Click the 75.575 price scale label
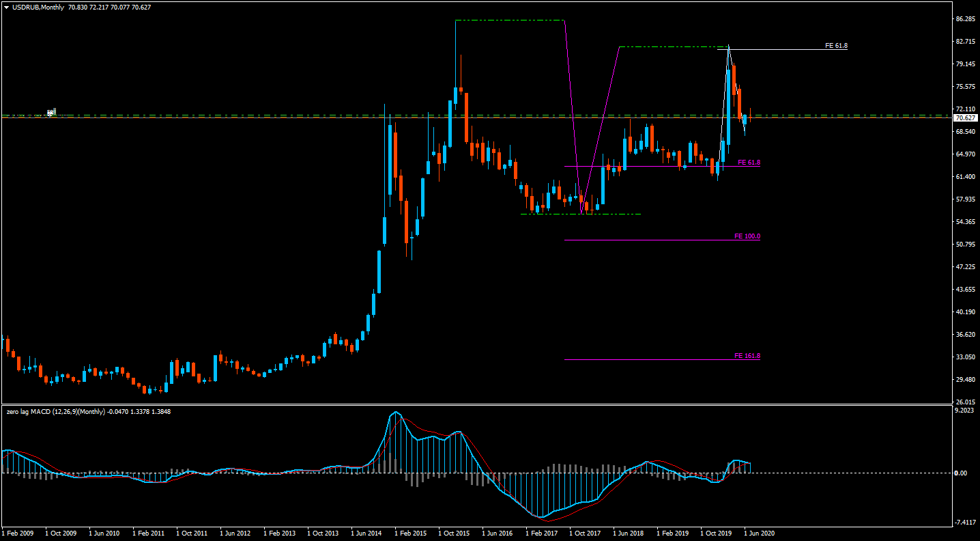The width and height of the screenshot is (980, 541). point(965,87)
